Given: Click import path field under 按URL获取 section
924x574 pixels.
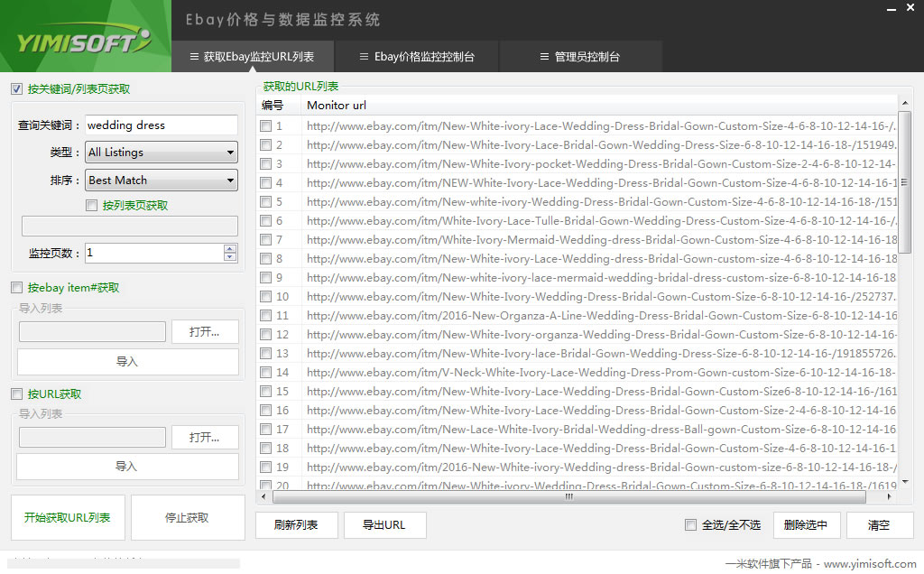Looking at the screenshot, I should (92, 438).
